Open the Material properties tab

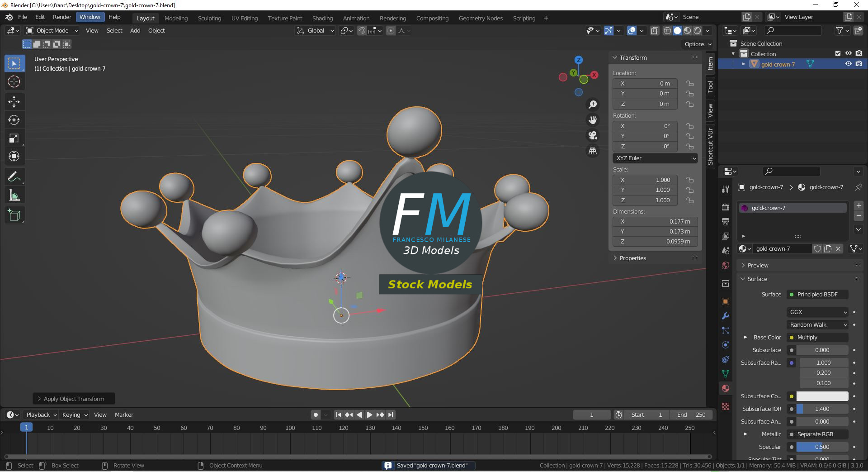(x=726, y=388)
